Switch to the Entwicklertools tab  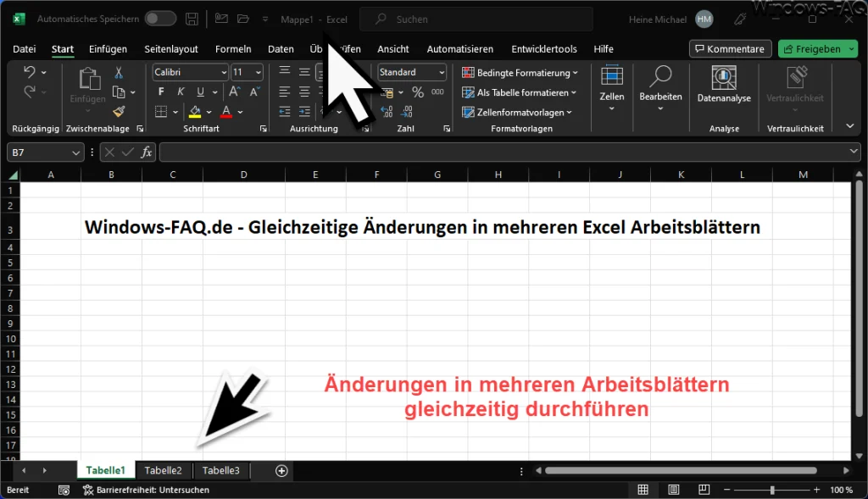point(544,49)
